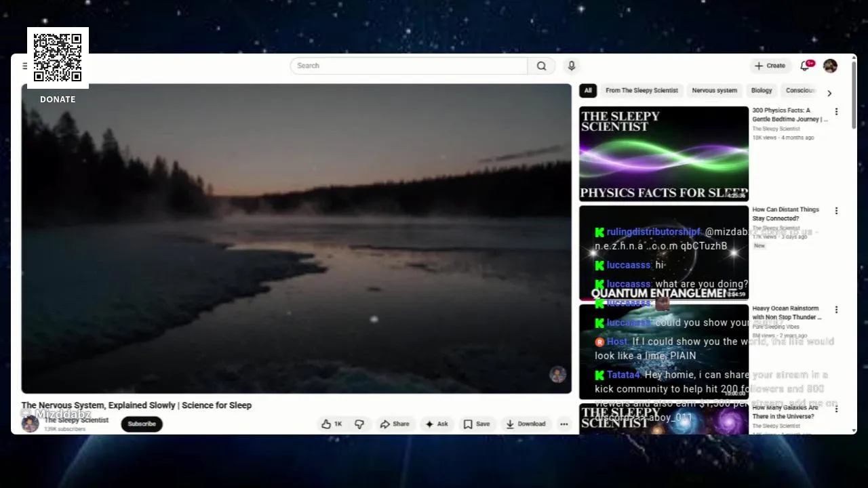Click the 139K subscribers count text

(x=65, y=429)
